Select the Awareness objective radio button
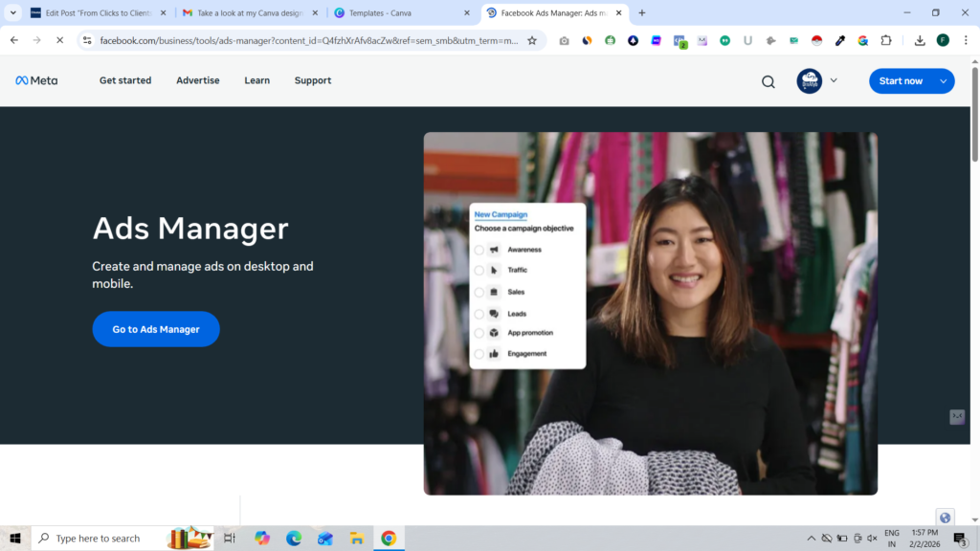 [479, 250]
